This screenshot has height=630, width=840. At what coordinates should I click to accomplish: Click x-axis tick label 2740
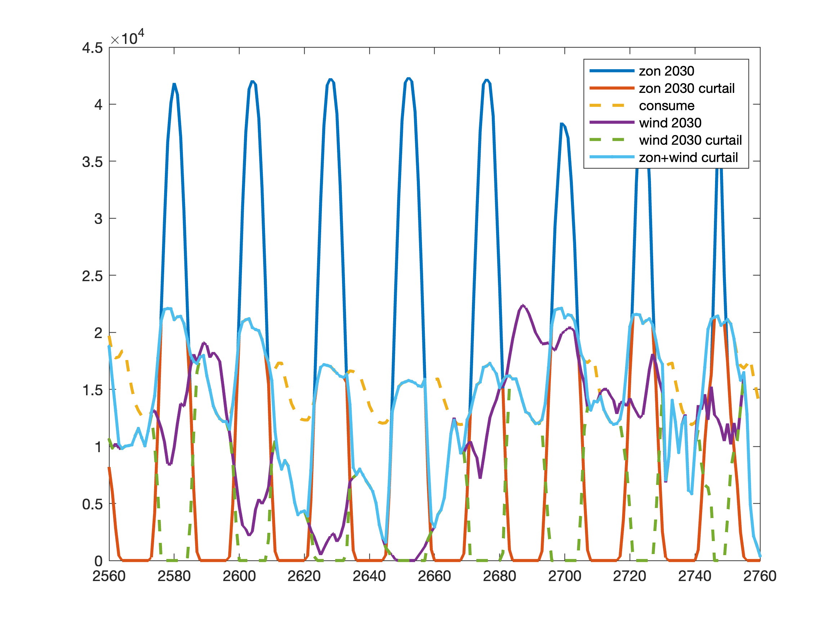tap(695, 576)
